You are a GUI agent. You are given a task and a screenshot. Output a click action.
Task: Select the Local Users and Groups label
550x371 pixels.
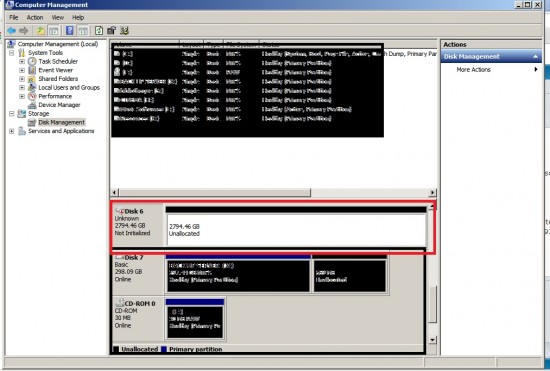click(x=69, y=87)
